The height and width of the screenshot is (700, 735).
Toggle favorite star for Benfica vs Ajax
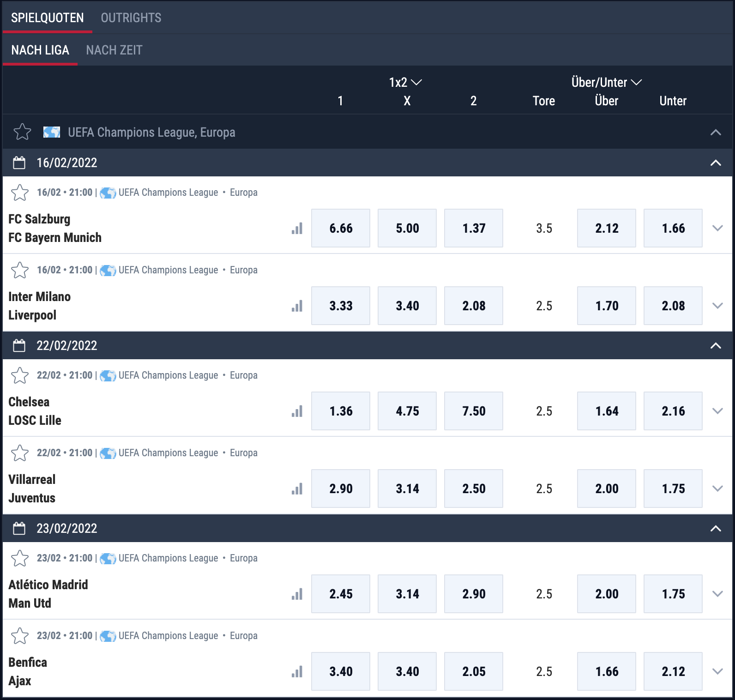[20, 636]
